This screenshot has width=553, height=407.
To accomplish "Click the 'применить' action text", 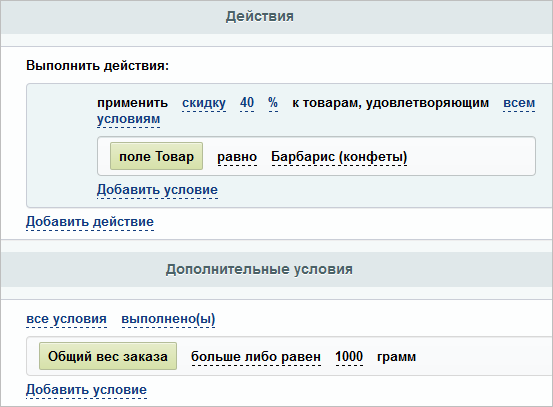I will pos(133,103).
